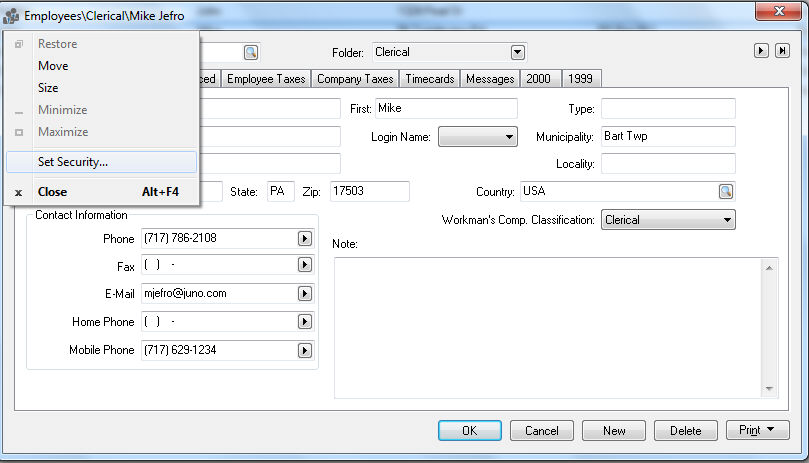Click the Note area vertical scrollbar
The image size is (809, 463).
coord(770,327)
